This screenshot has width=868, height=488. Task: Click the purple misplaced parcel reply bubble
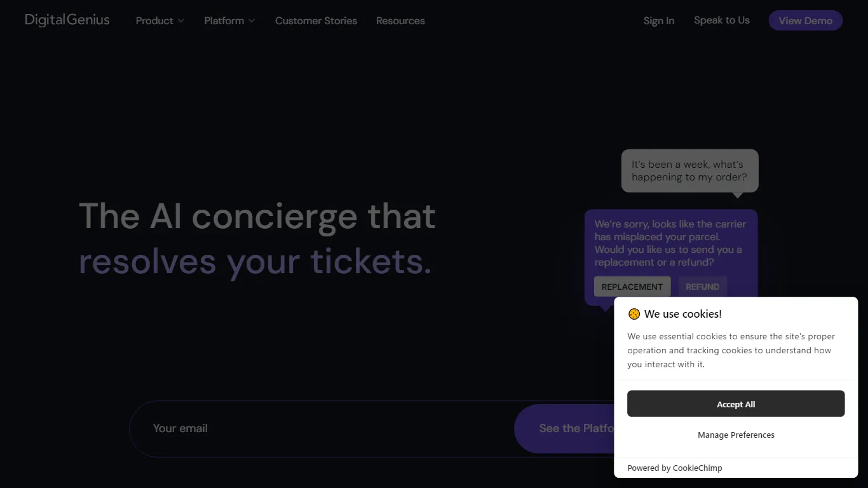point(670,243)
